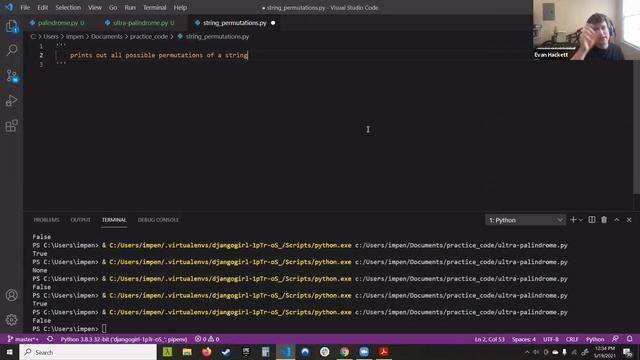Click the Evan Hackett webcam thumbnail

tap(586, 30)
